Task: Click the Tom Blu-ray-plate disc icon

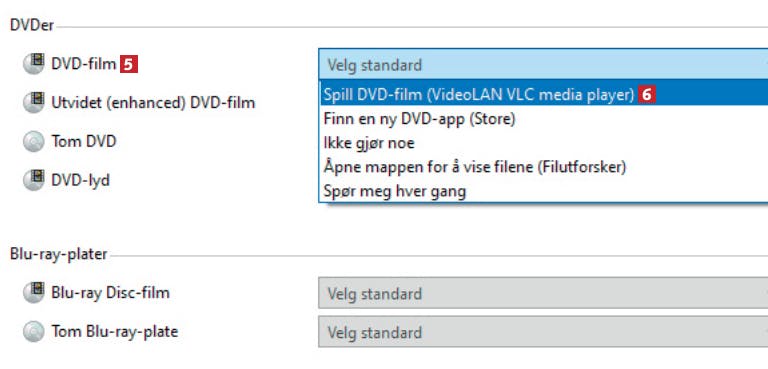Action: tap(34, 332)
